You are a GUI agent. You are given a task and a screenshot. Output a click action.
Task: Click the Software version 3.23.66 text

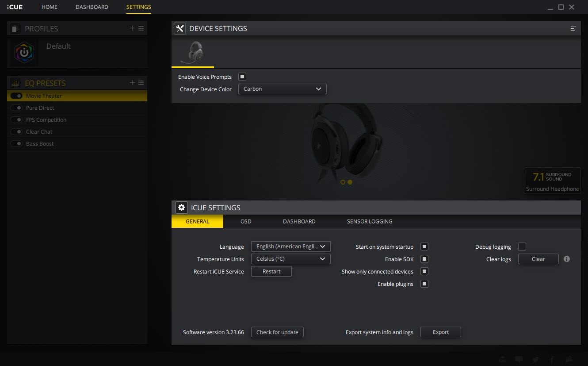pyautogui.click(x=214, y=332)
